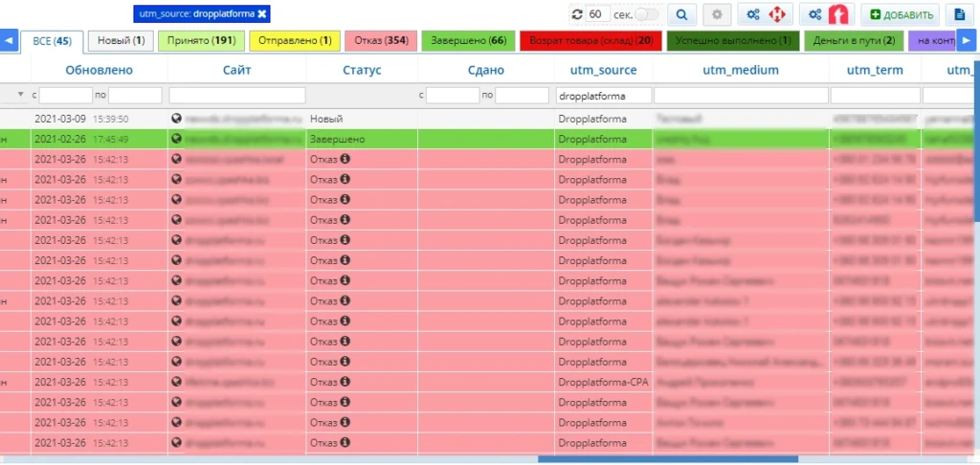
Task: Click the ДОБАВИТЬ button
Action: [900, 14]
